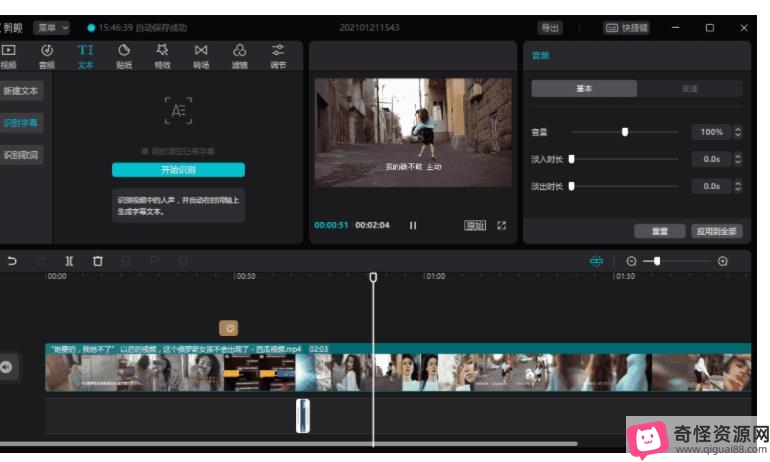Click the 音量 volume slider handle
This screenshot has width=770, height=462.
[625, 132]
